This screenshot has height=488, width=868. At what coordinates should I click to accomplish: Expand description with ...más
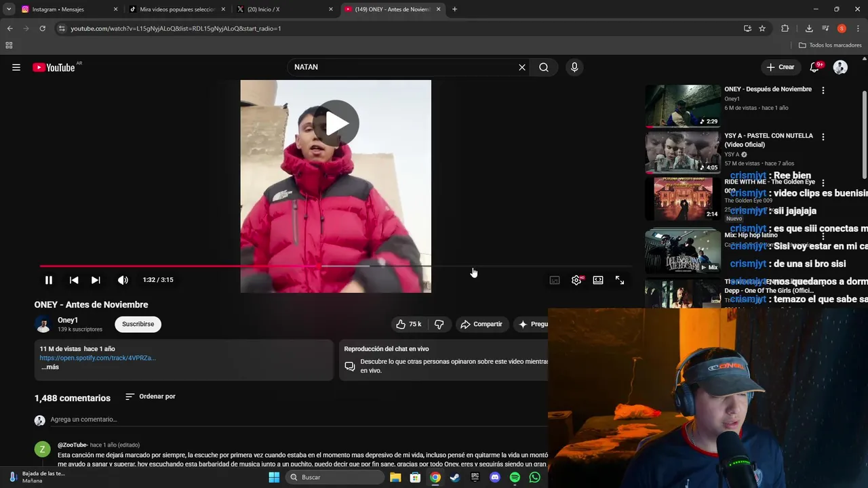(x=50, y=367)
